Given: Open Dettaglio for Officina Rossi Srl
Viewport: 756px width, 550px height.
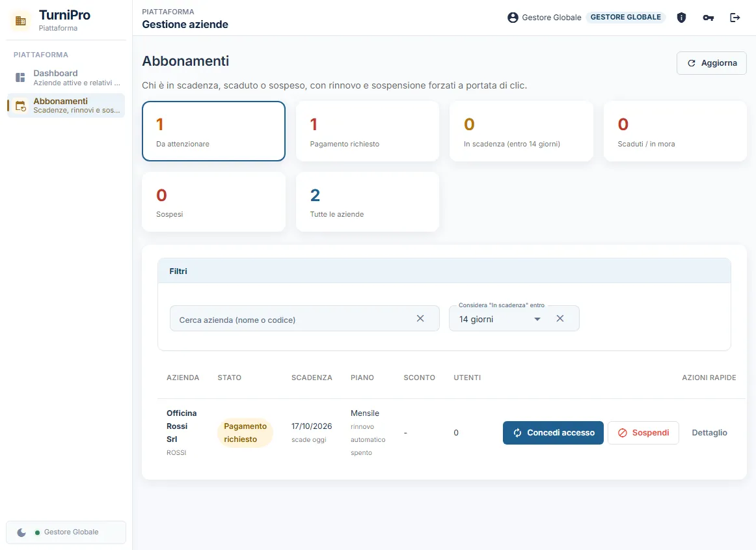Looking at the screenshot, I should 709,433.
